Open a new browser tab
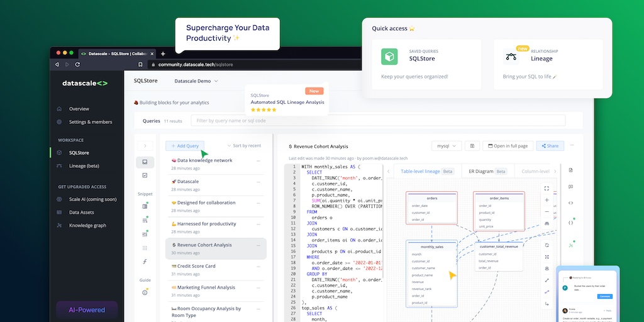644x322 pixels. point(163,54)
